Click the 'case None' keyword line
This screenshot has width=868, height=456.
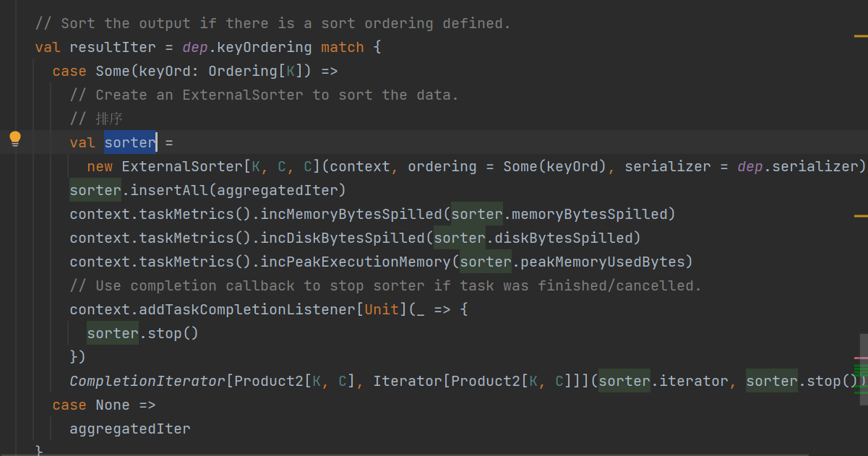pos(103,405)
